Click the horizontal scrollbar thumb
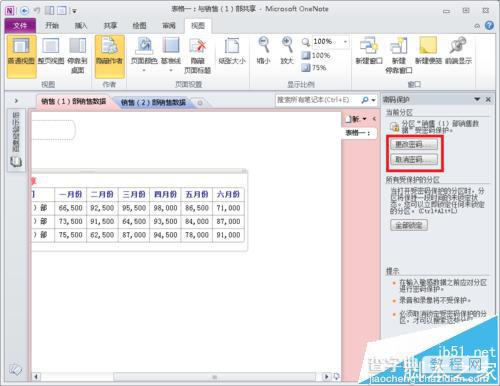This screenshot has width=500, height=386. pos(214,377)
